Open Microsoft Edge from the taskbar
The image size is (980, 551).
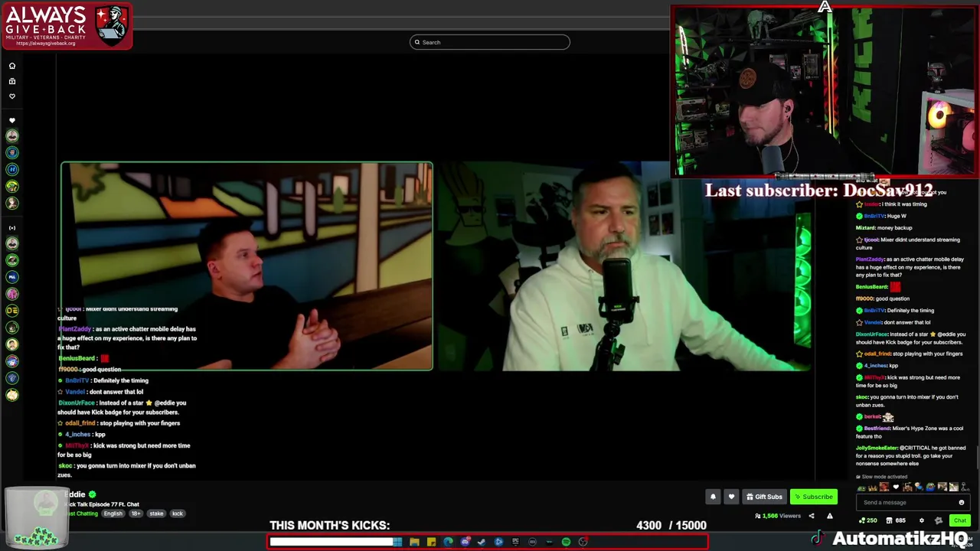(x=448, y=542)
